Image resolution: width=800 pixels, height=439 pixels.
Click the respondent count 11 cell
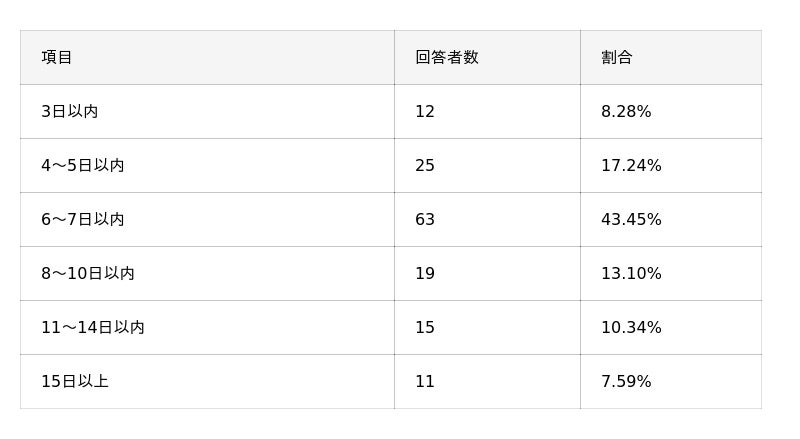(x=425, y=382)
